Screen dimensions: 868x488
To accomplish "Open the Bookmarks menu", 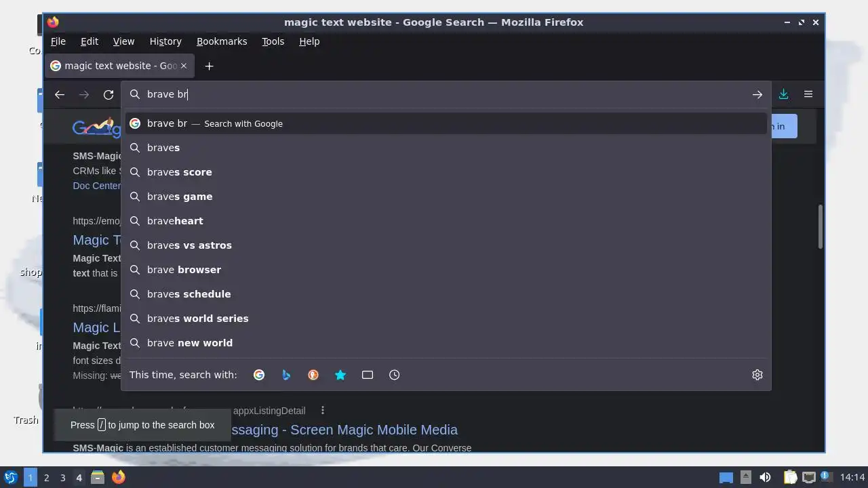I will point(222,41).
